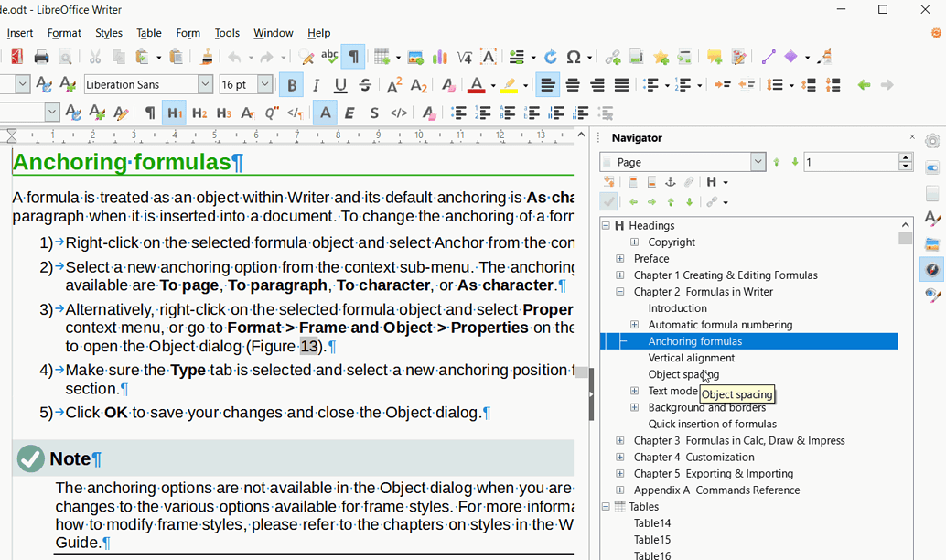Insert a special character with the Omega icon
The width and height of the screenshot is (946, 560).
pyautogui.click(x=574, y=57)
